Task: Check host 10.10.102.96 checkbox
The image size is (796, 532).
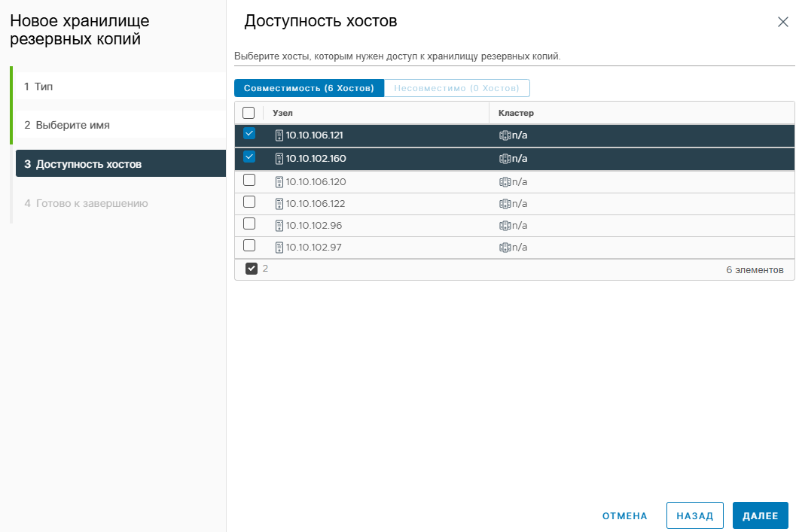Action: pos(249,223)
